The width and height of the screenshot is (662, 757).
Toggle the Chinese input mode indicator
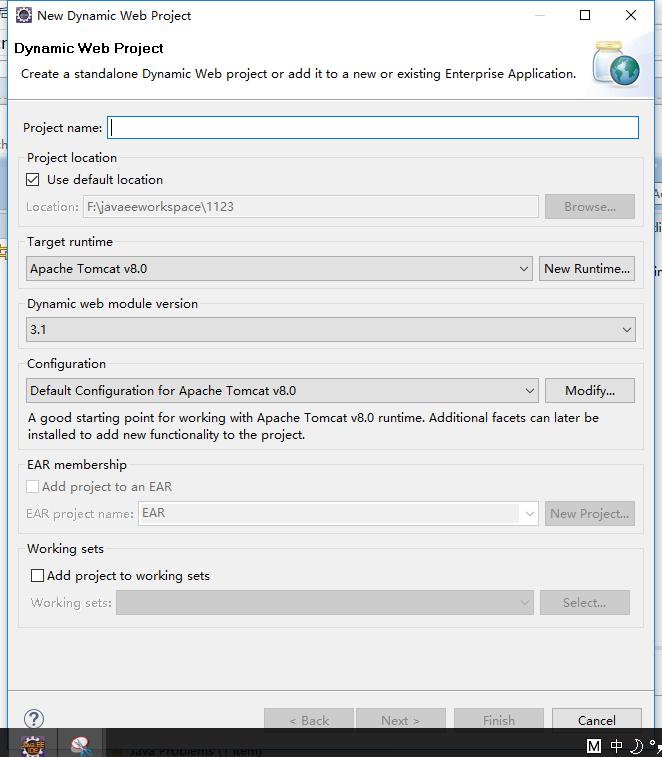(x=616, y=746)
